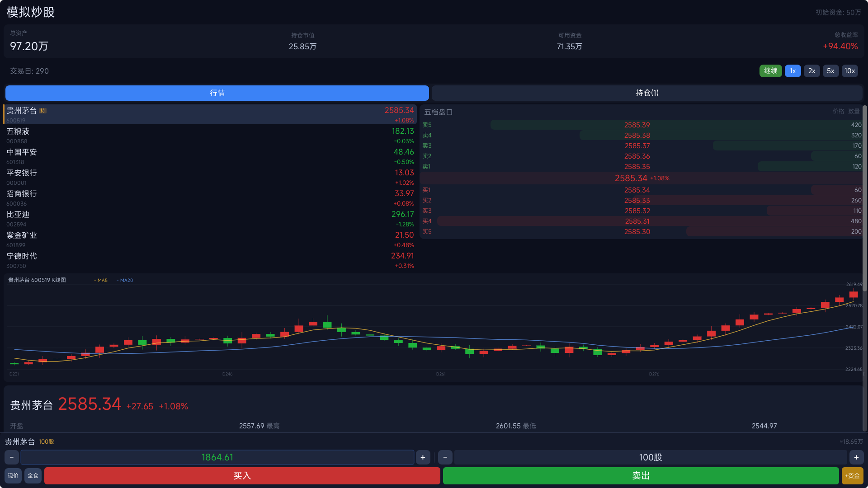Click the 现价 current price button

point(13,476)
